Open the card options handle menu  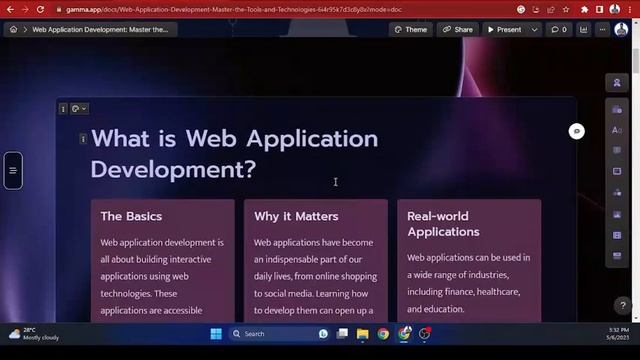pos(63,109)
